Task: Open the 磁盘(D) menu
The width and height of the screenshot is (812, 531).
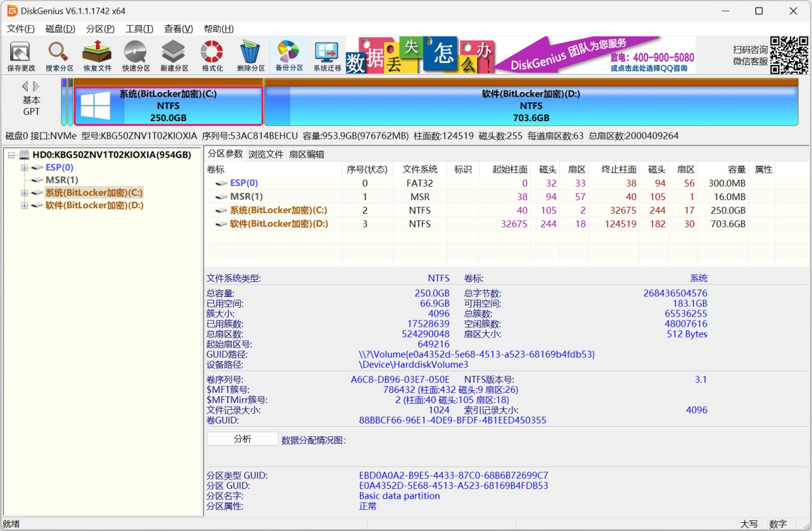Action: pos(60,29)
